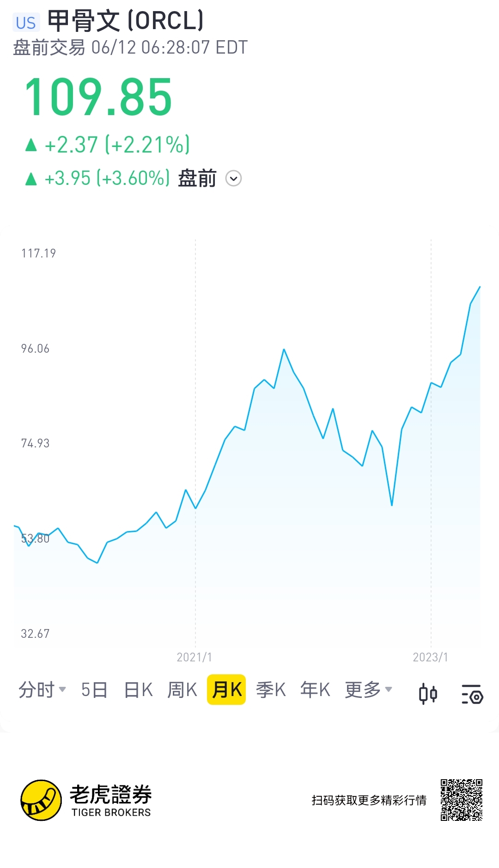The height and width of the screenshot is (868, 499).
Task: Open the 分时 dropdown
Action: point(42,690)
